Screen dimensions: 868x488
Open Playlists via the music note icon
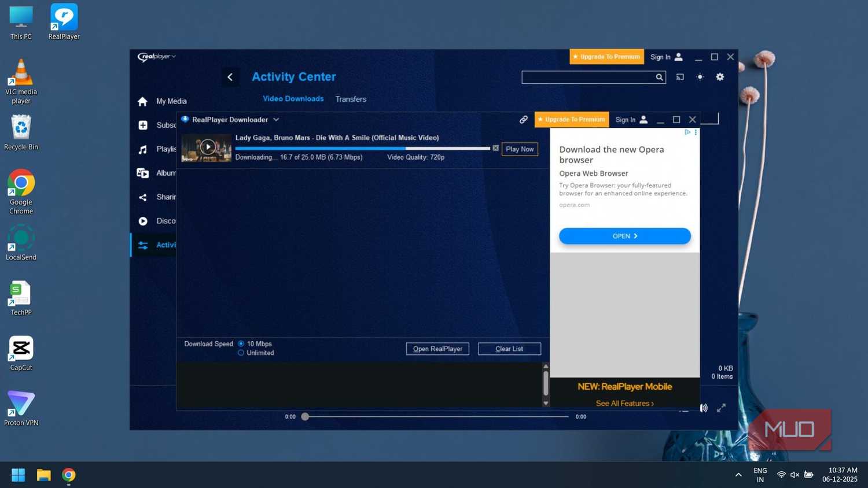(143, 150)
